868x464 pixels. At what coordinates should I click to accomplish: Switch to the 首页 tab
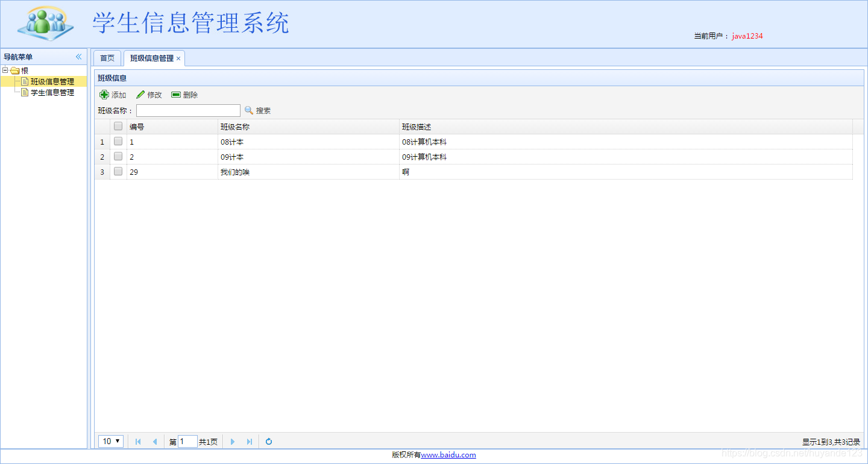[x=107, y=58]
